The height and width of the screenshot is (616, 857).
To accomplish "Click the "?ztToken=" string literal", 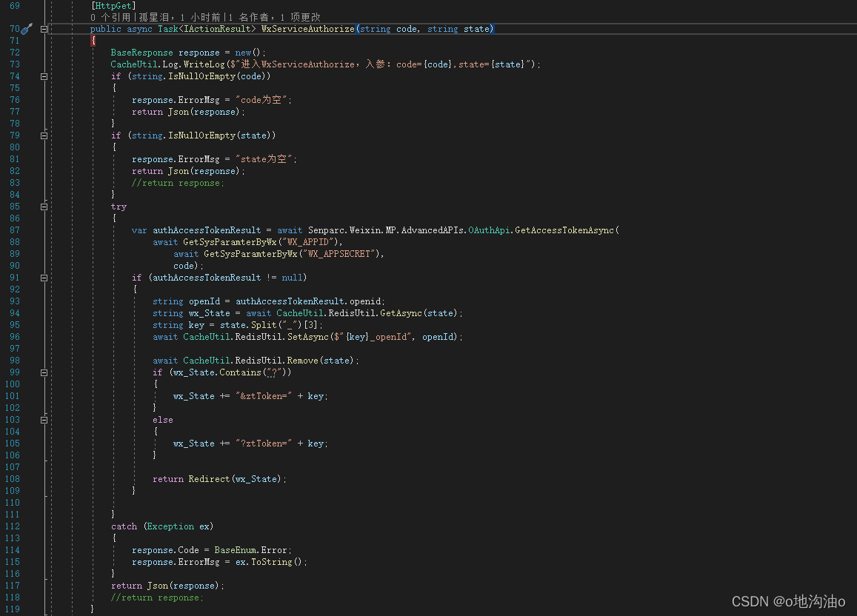I will [x=264, y=443].
